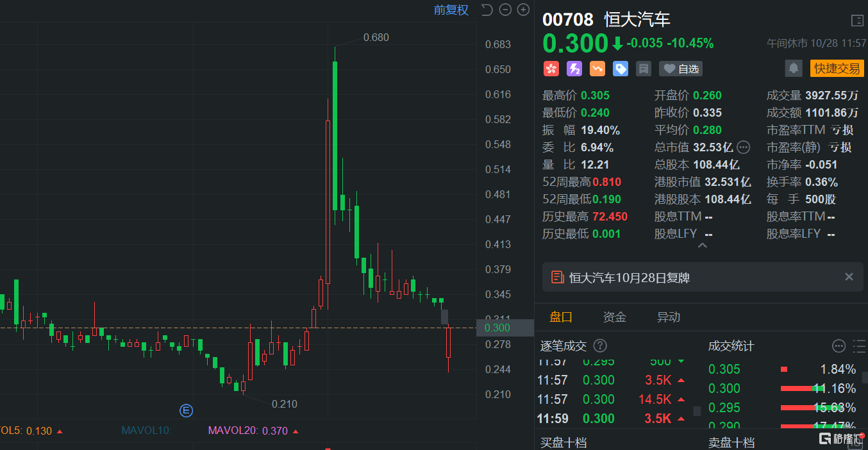Click the 总股本 value 108.44亿
868x450 pixels.
point(715,165)
